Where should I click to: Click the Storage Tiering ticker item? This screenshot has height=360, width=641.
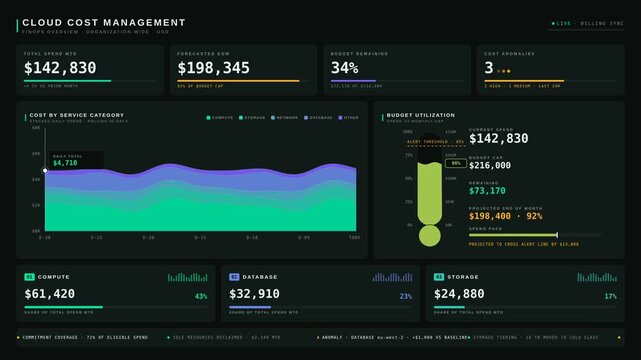(533, 338)
